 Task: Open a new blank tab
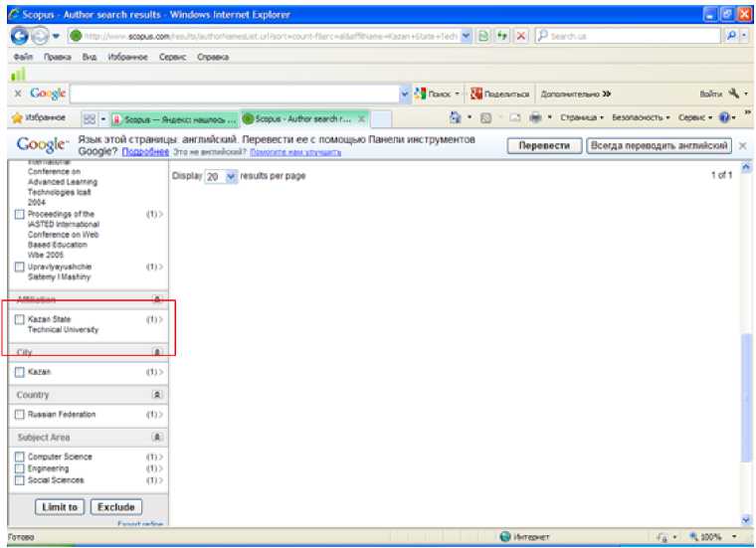point(380,119)
